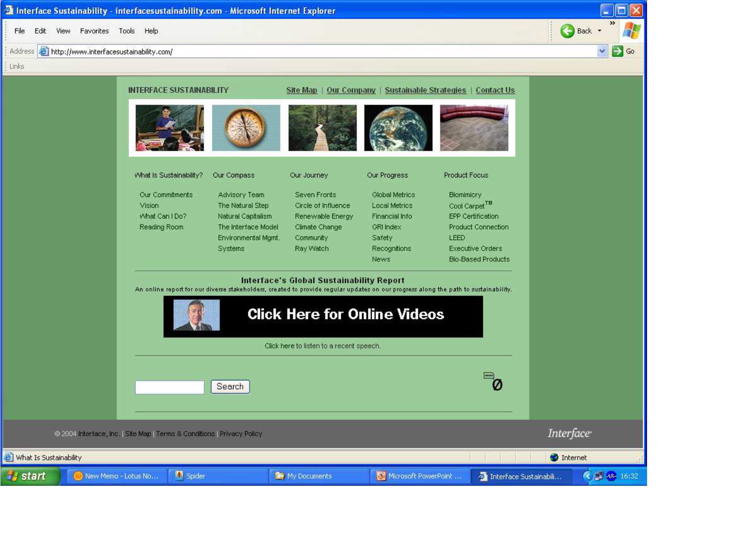Open the Our Journey section link
This screenshot has width=756, height=535.
pyautogui.click(x=309, y=175)
